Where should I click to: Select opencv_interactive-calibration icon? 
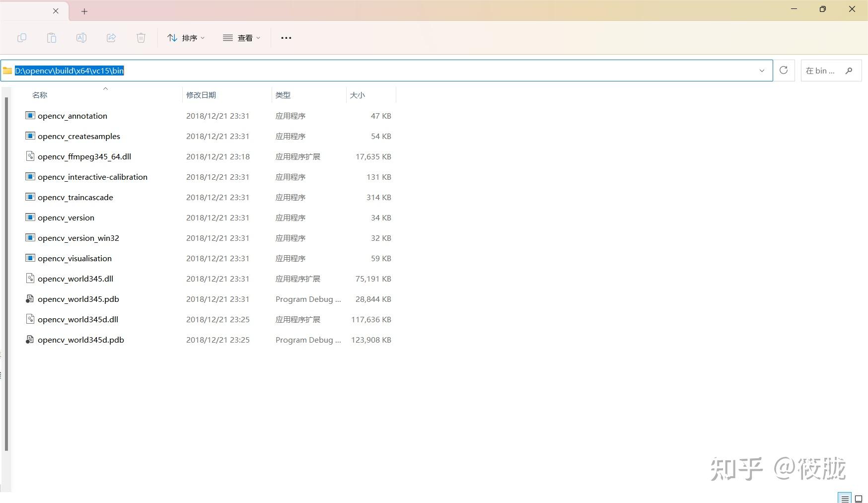pos(30,176)
